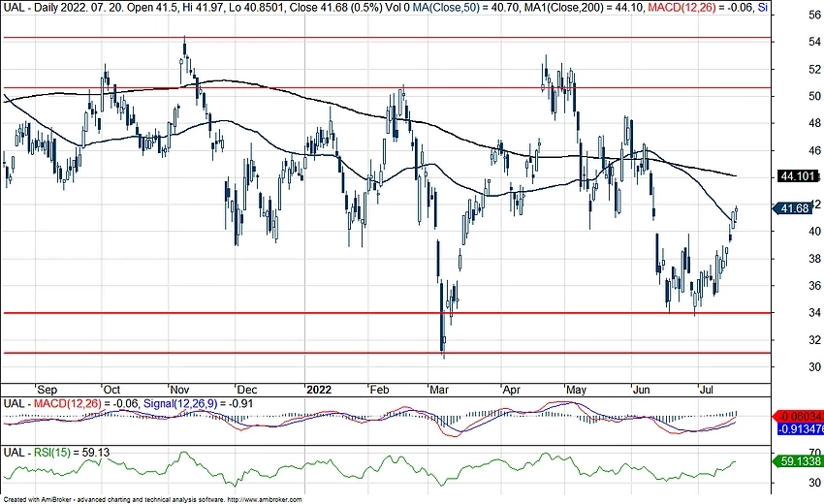This screenshot has width=824, height=504.
Task: Click the RSI axis label 30
Action: (815, 483)
